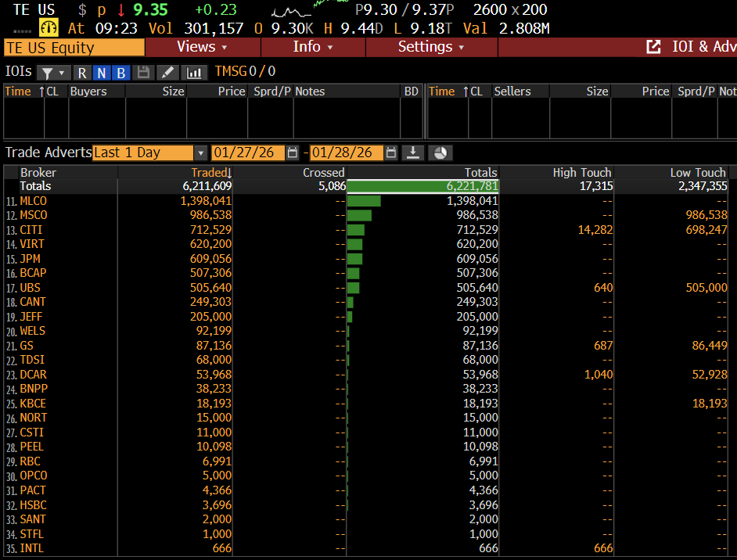Click CITI High Touch value 14,282
The image size is (737, 560).
pos(595,230)
